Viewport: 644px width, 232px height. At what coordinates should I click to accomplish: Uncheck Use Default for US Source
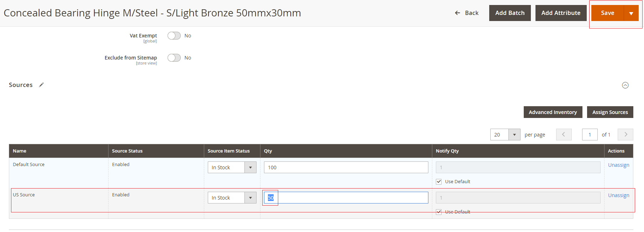coord(439,212)
